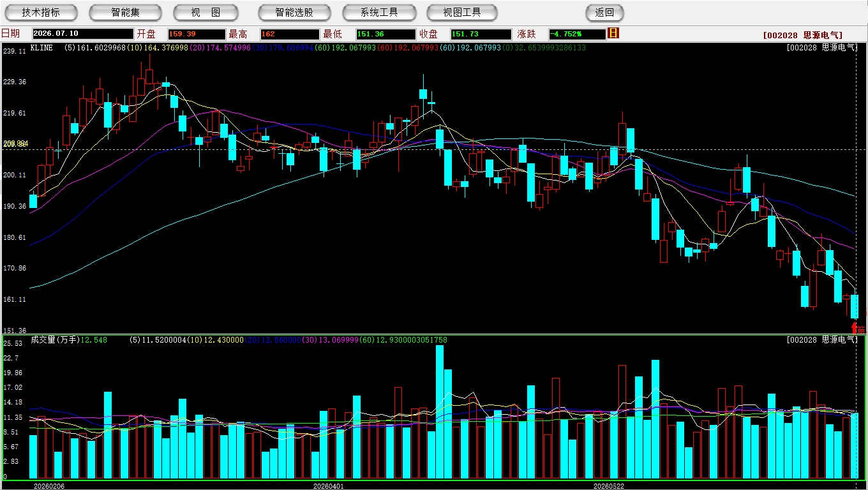Click the price axis label 170.86

(x=15, y=269)
